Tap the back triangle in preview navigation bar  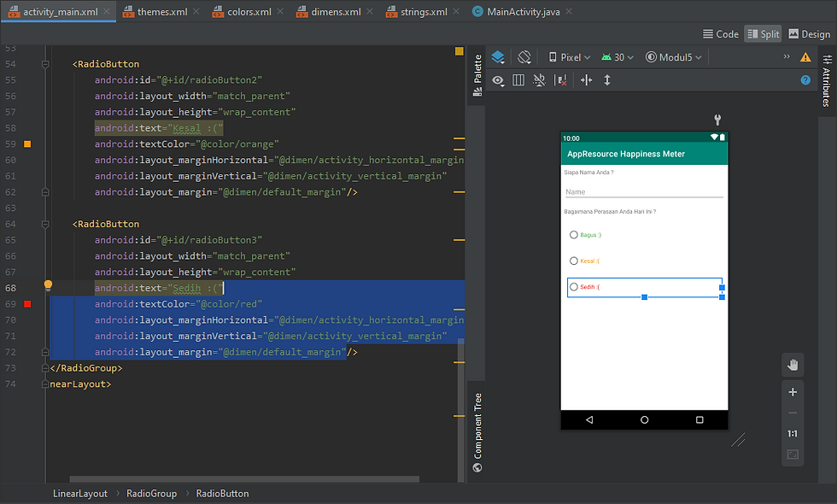(589, 419)
